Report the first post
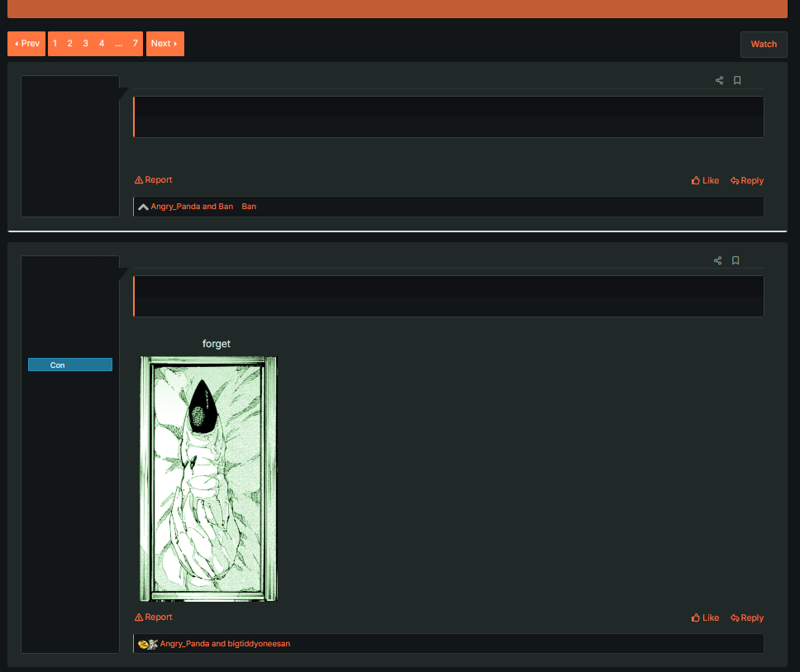This screenshot has width=800, height=672. tap(154, 179)
